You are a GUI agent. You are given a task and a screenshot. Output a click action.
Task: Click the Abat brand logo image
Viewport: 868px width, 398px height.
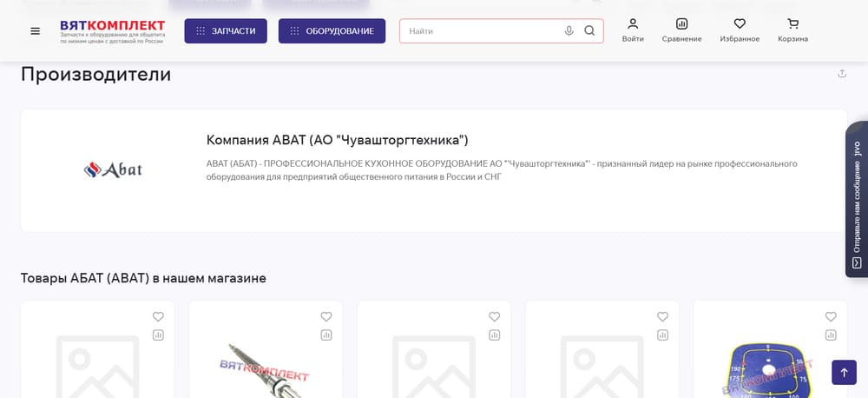coord(113,170)
